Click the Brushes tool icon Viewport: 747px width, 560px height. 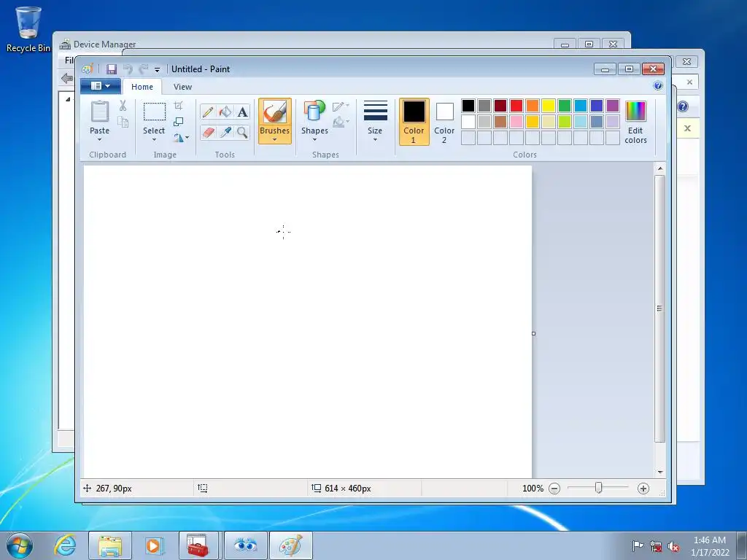point(275,112)
